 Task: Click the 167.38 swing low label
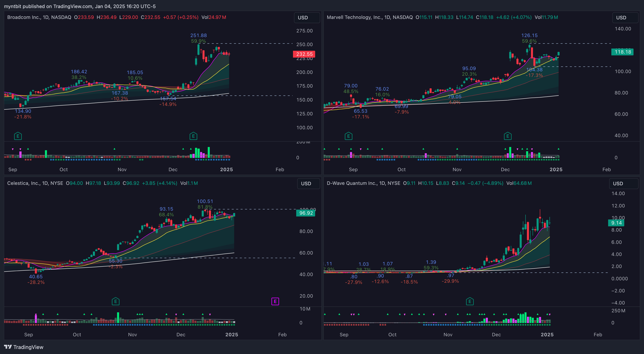(120, 93)
